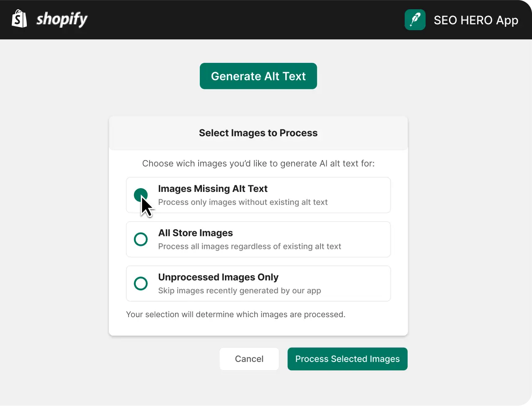Click the Shopify shopping bag logo icon

tap(19, 19)
